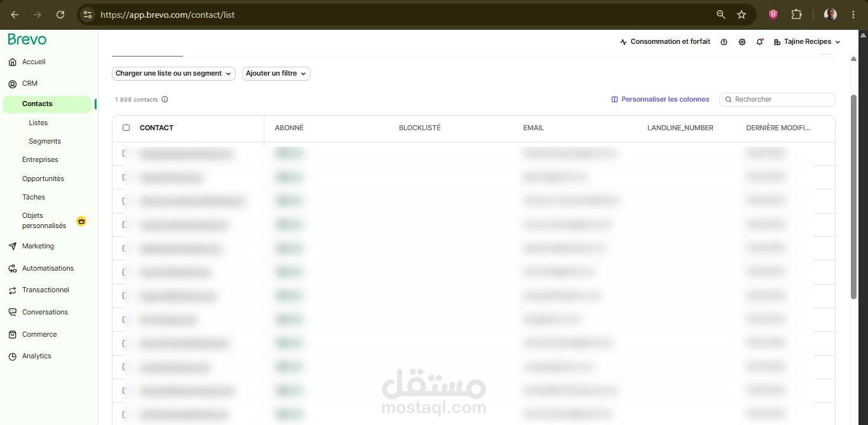Image resolution: width=868 pixels, height=425 pixels.
Task: Open Contacts in the sidebar
Action: point(48,104)
